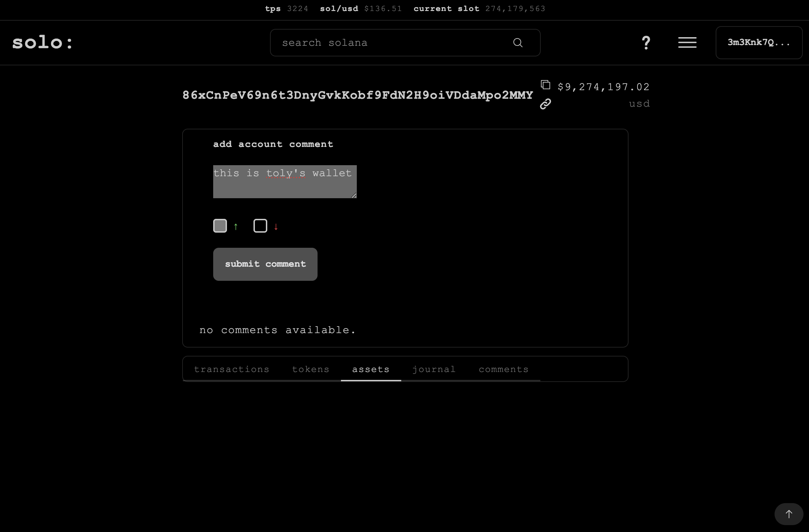The image size is (809, 532).
Task: Click the chain link icon beside address
Action: click(x=546, y=104)
